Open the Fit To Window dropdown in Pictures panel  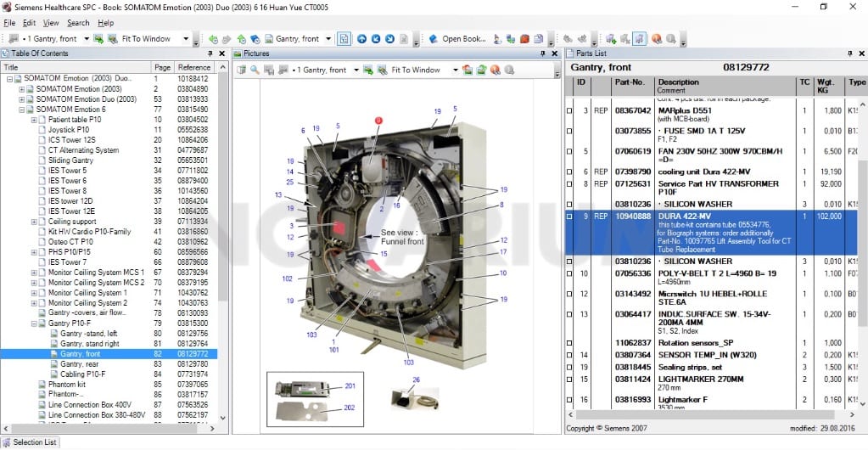click(456, 70)
